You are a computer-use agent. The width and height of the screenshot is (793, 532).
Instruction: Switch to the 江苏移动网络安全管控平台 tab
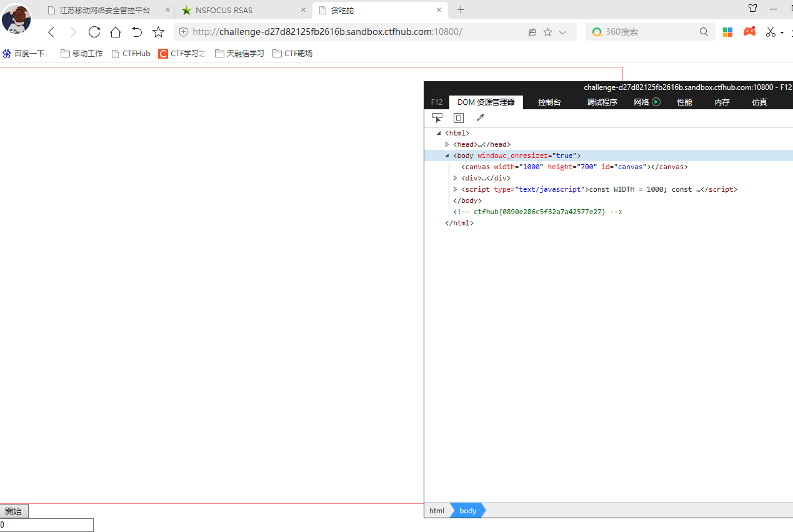105,11
